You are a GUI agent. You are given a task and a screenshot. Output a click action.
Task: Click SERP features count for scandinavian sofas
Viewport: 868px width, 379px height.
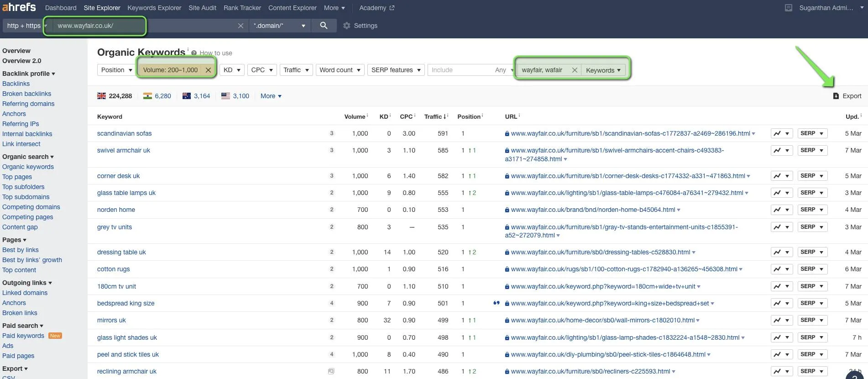(x=332, y=133)
